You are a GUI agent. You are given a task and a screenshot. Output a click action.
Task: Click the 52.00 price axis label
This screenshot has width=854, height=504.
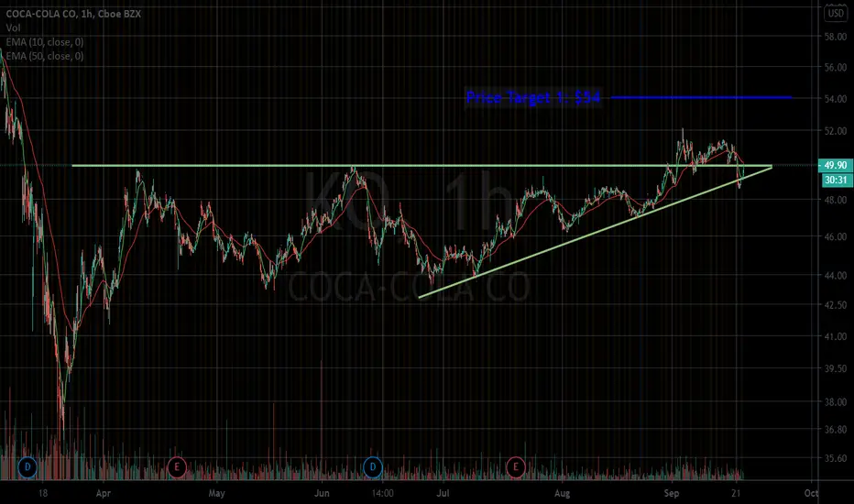836,131
